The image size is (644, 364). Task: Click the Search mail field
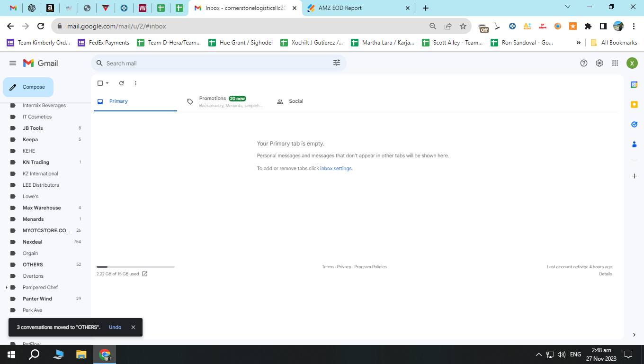218,63
